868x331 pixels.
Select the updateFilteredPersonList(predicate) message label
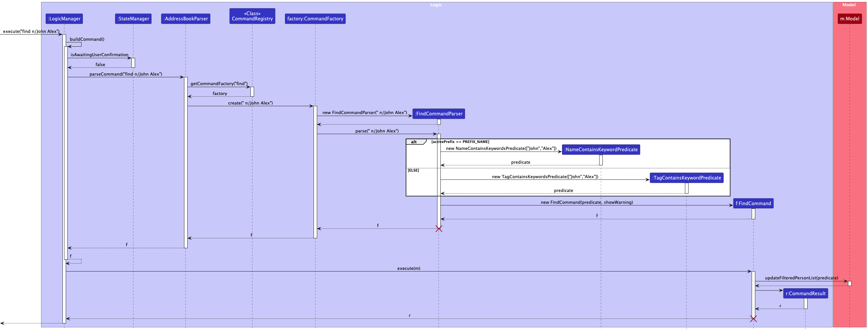click(802, 278)
